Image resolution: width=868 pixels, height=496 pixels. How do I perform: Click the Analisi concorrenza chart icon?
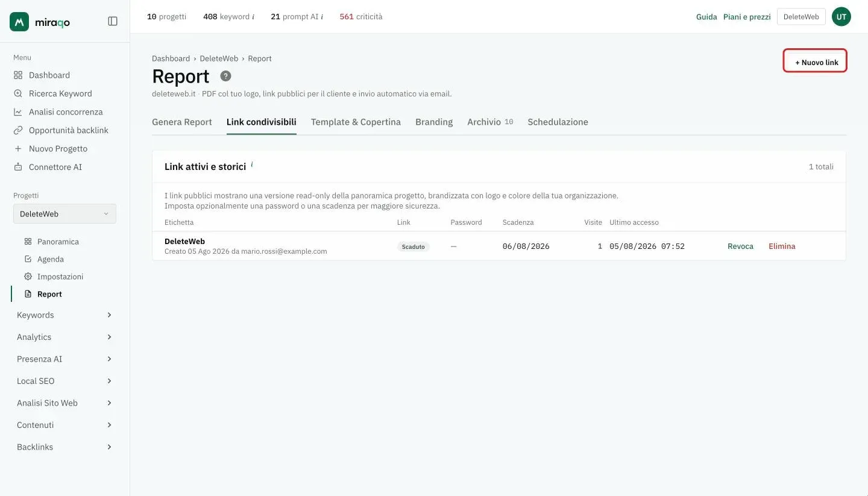tap(18, 112)
